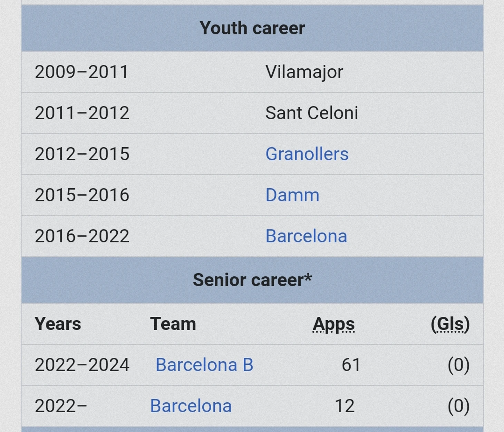Click the Youth career section header
This screenshot has height=432, width=504.
pos(252,28)
